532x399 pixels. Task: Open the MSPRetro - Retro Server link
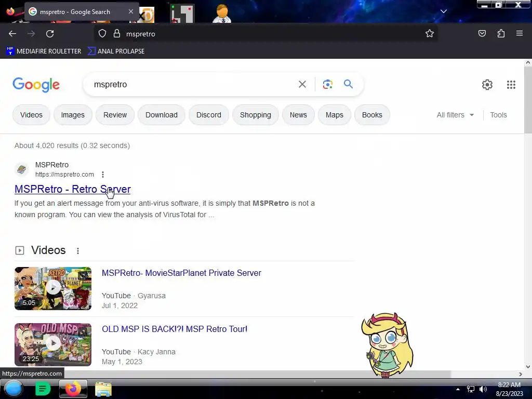point(73,189)
